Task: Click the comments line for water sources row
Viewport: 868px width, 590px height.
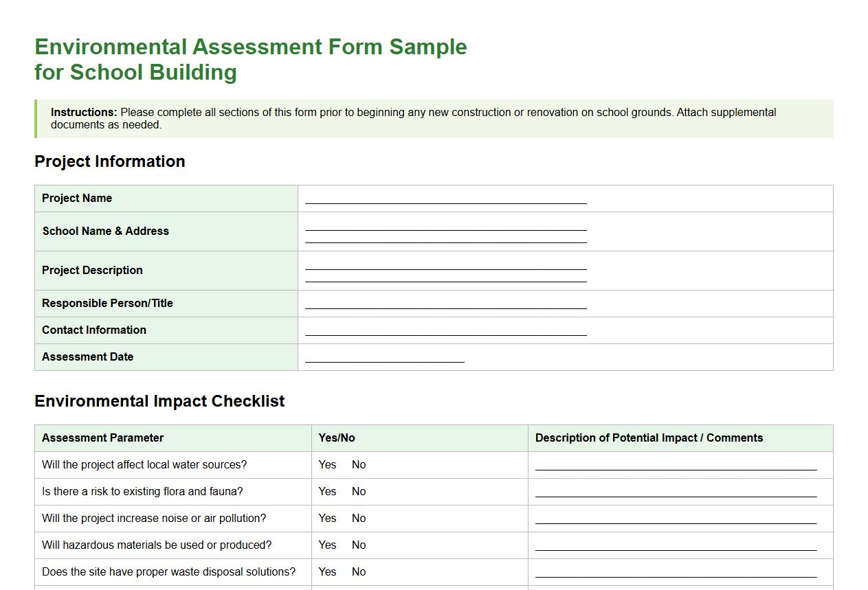Action: [x=676, y=468]
